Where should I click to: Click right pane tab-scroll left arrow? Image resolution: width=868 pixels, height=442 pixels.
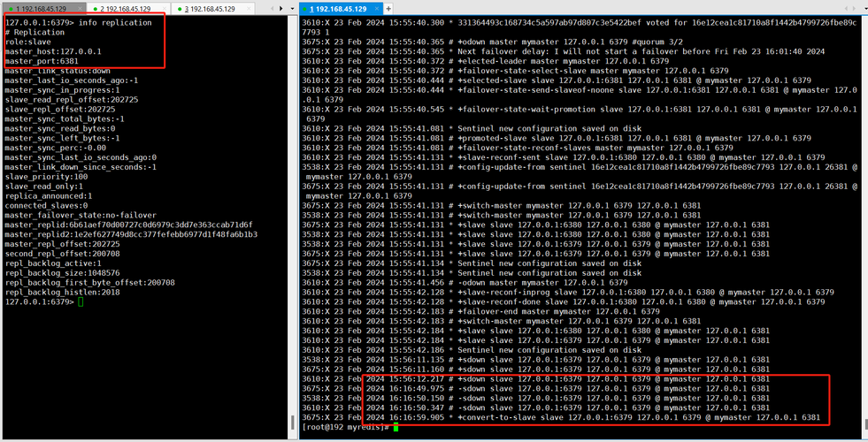click(847, 9)
